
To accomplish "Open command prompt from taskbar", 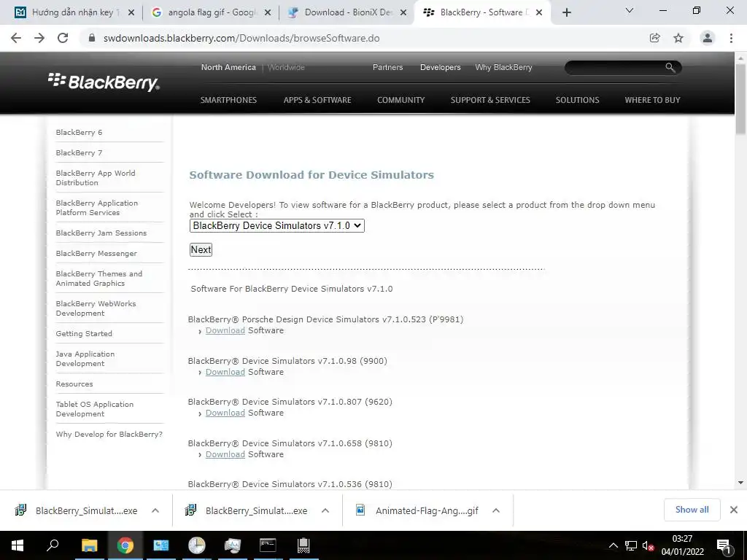I will (268, 545).
